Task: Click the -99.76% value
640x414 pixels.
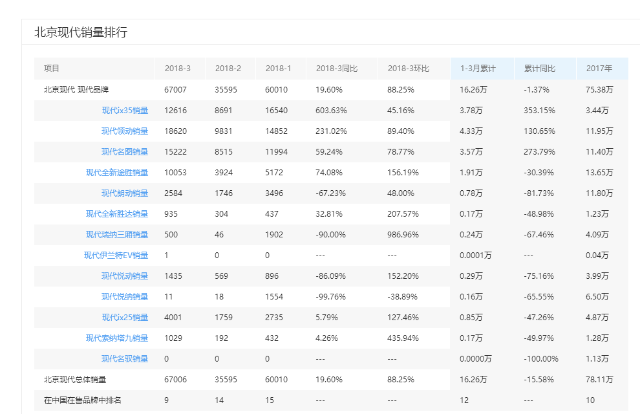Action: pyautogui.click(x=331, y=296)
